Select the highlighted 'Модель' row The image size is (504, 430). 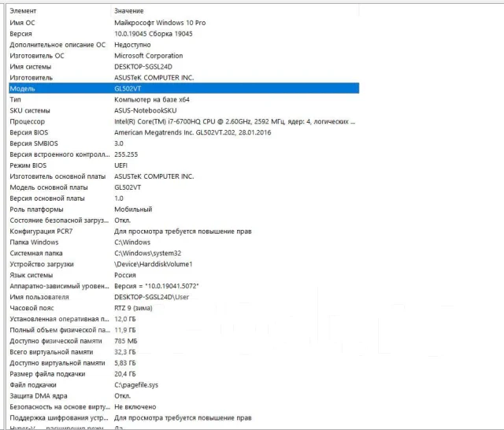[x=183, y=88]
